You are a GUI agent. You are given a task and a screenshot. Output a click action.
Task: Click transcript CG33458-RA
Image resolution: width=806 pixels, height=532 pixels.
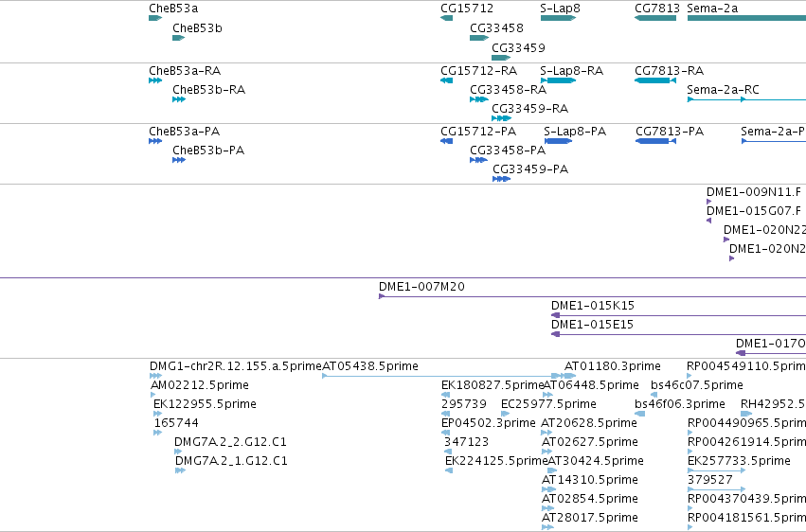coord(508,90)
